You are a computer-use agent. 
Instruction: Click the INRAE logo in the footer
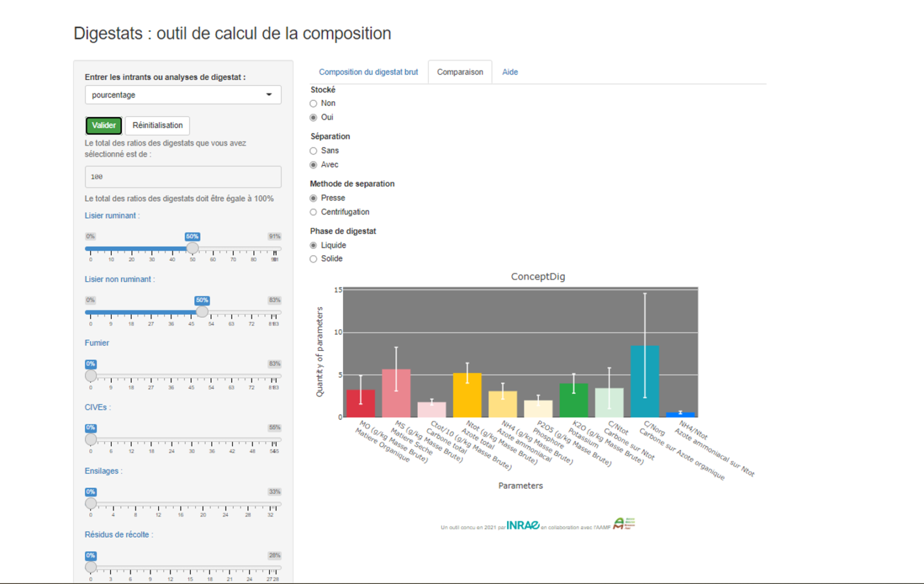pos(523,526)
